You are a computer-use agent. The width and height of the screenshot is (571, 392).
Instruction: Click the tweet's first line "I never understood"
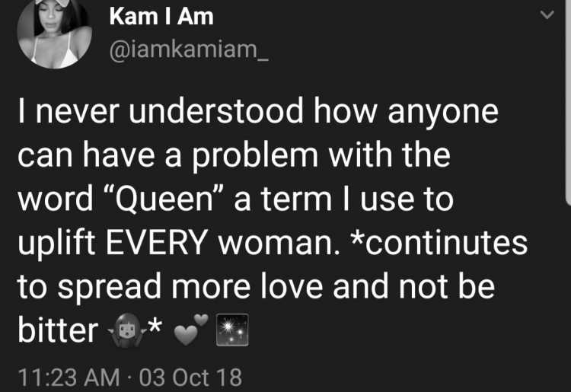(161, 111)
